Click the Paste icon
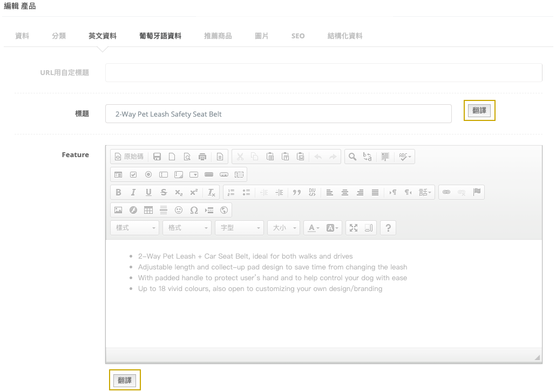 point(270,157)
